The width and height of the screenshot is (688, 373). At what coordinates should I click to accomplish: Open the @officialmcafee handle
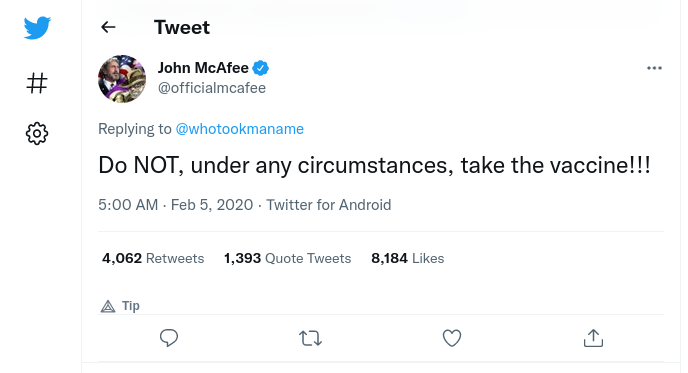tap(212, 88)
